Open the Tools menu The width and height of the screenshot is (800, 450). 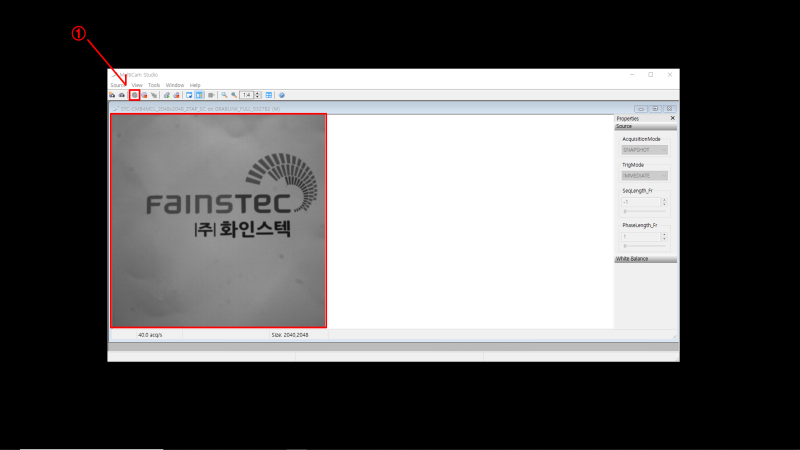[154, 85]
